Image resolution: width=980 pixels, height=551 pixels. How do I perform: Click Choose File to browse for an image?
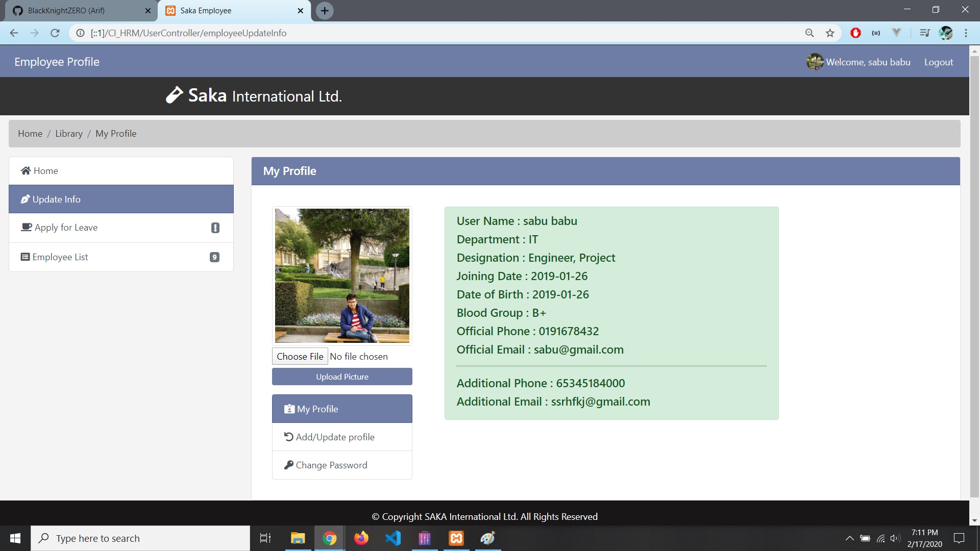click(300, 356)
